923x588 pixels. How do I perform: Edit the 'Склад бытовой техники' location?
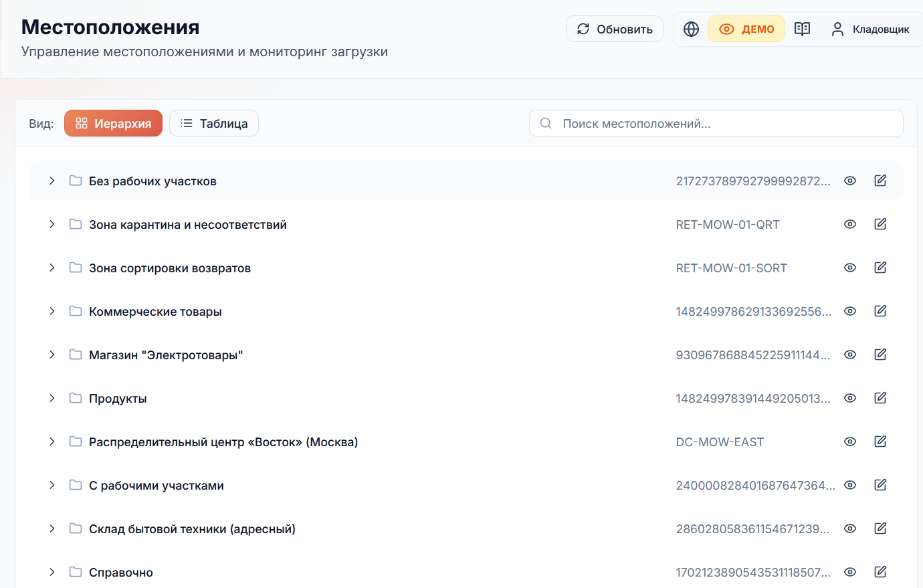click(x=880, y=528)
